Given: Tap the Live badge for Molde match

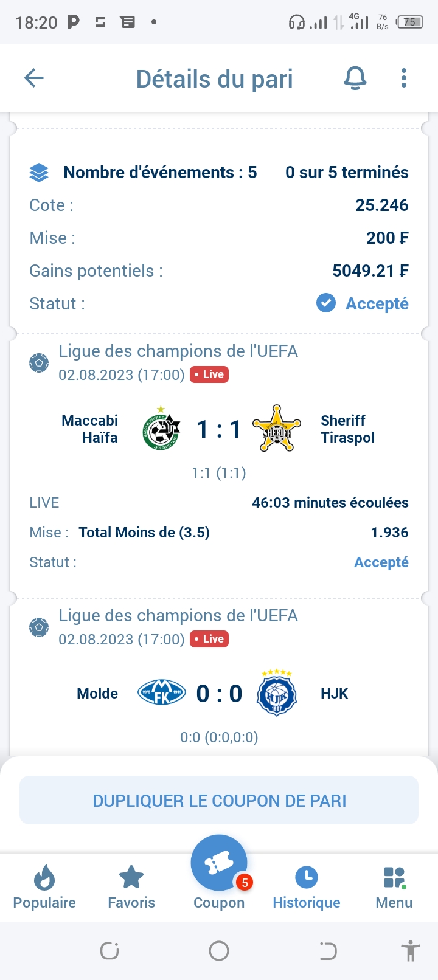Looking at the screenshot, I should coord(209,639).
